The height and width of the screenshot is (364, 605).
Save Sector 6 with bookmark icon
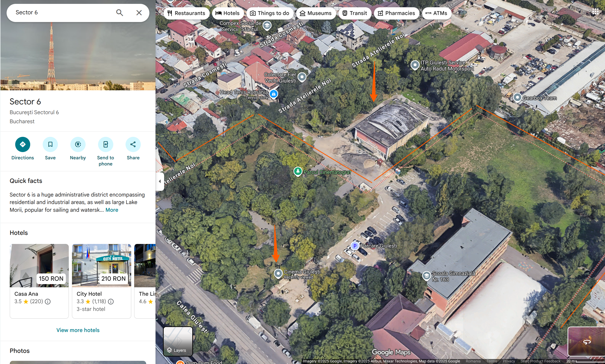[50, 145]
